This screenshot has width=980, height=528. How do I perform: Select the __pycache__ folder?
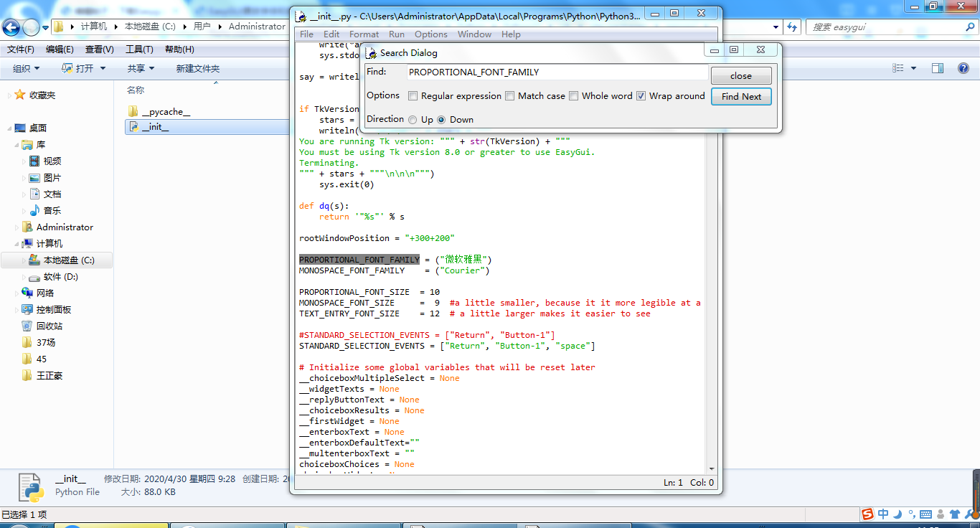coord(159,112)
